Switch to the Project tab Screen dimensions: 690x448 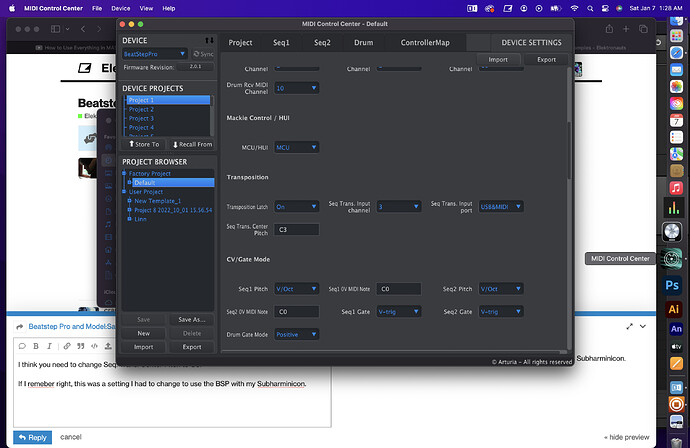click(240, 43)
